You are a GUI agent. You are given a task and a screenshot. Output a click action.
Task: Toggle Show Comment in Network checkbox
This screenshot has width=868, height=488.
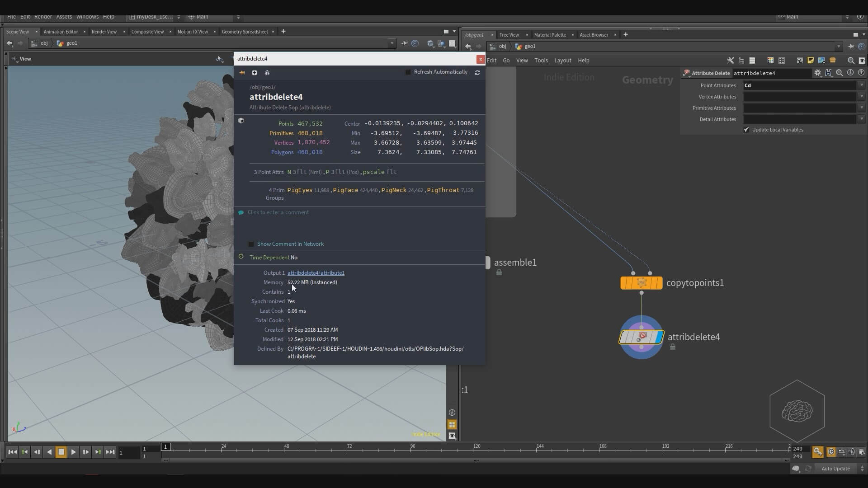pos(251,244)
